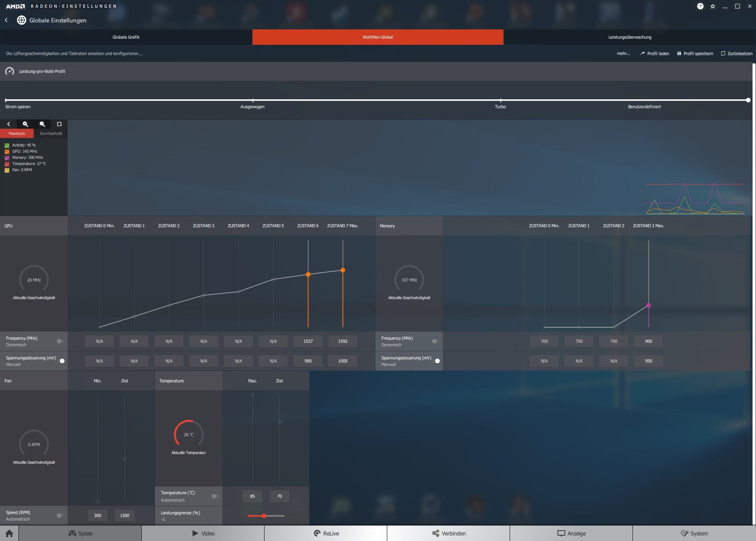Click the GPU voltage field showing 990
The width and height of the screenshot is (756, 541).
click(x=308, y=361)
